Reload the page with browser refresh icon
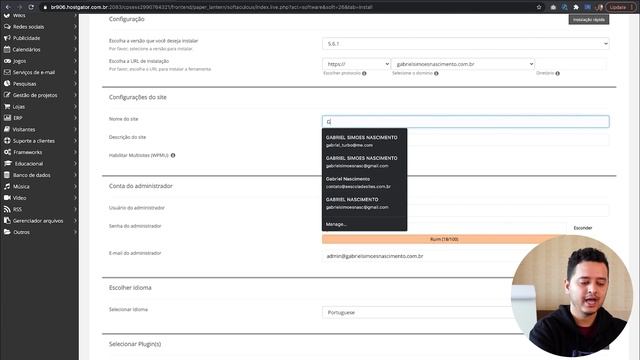Viewport: 640px width, 360px height. [x=31, y=7]
